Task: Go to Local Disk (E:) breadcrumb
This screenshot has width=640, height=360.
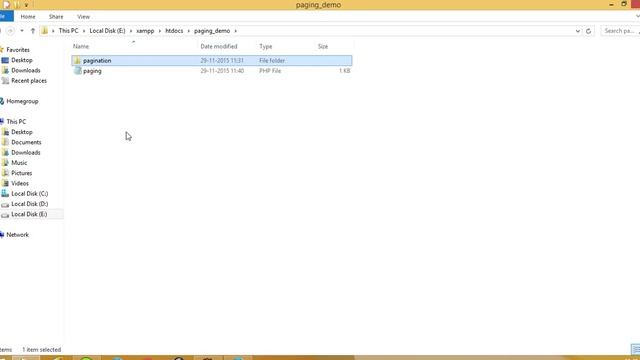Action: (107, 31)
